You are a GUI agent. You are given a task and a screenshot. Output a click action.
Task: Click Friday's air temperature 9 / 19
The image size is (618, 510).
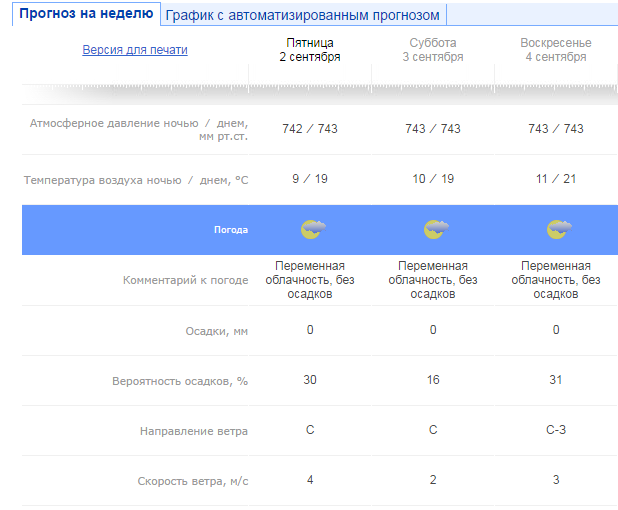click(310, 179)
